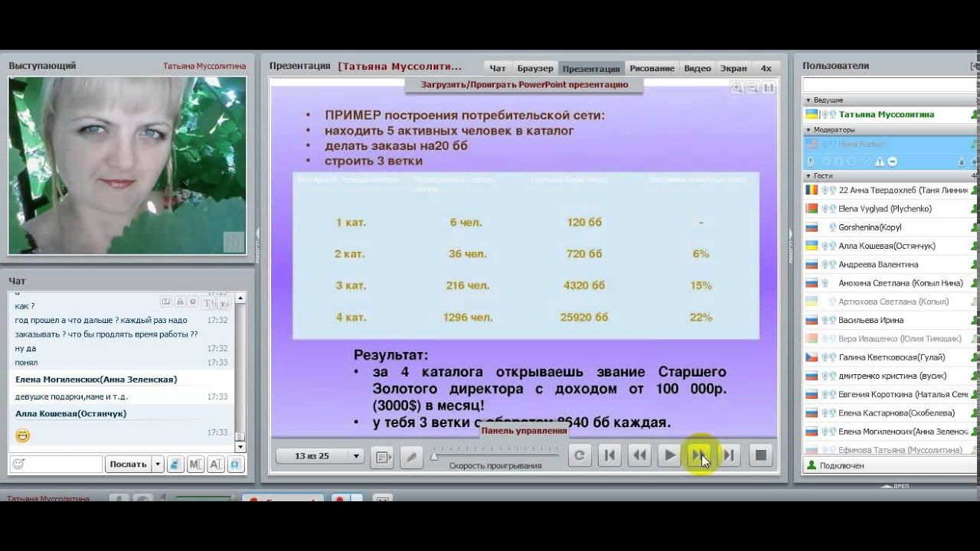Click the warning triangle icon for moderator

coord(880,161)
